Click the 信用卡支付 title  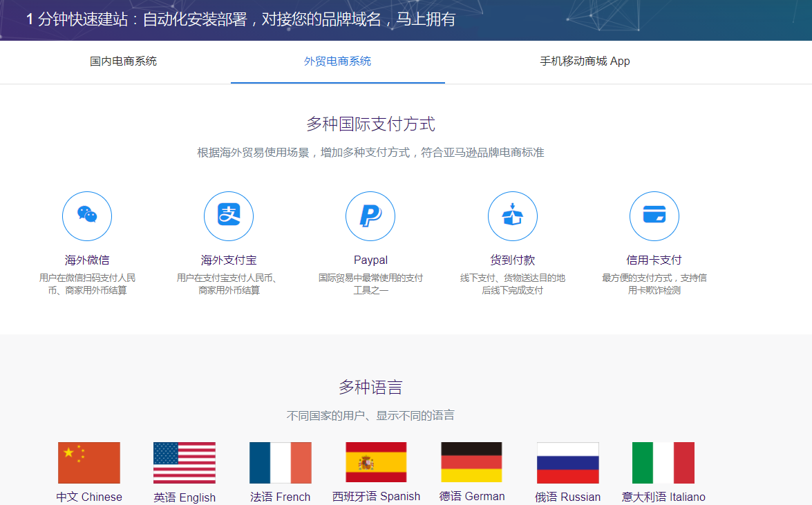pos(654,260)
